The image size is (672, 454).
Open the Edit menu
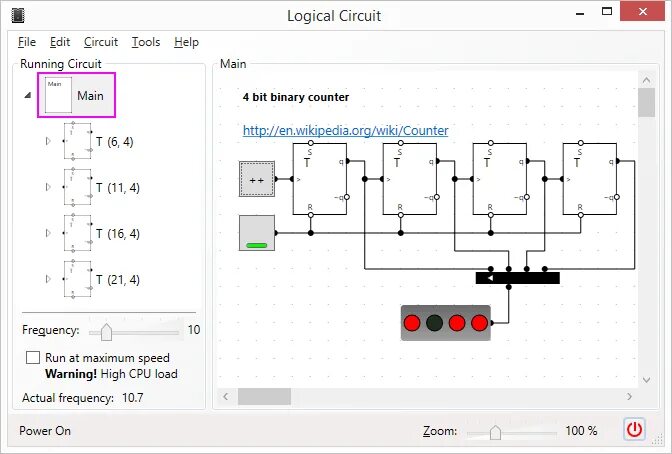pos(60,42)
